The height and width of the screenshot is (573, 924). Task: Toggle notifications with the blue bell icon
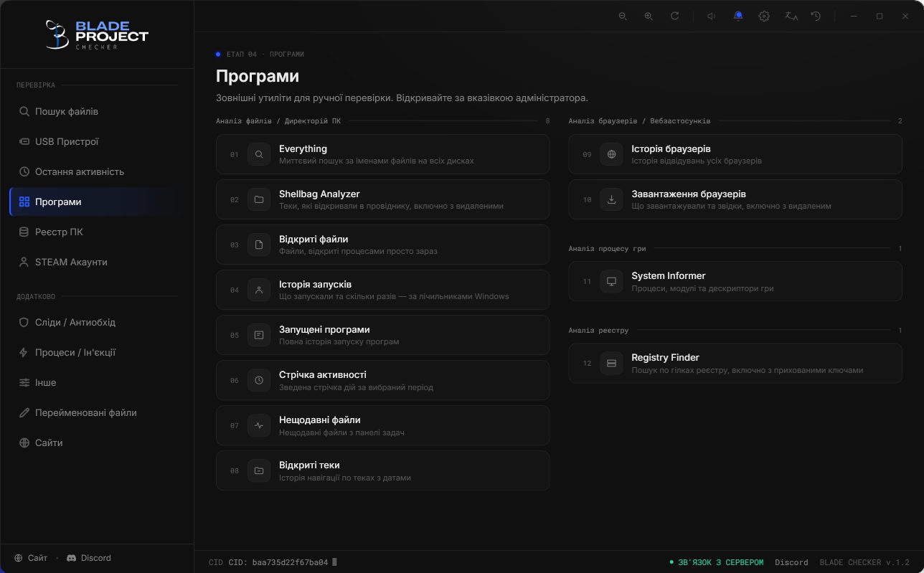point(738,16)
